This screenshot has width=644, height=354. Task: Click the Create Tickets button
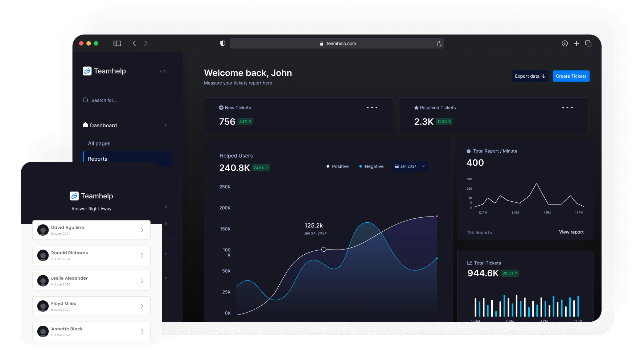click(571, 76)
